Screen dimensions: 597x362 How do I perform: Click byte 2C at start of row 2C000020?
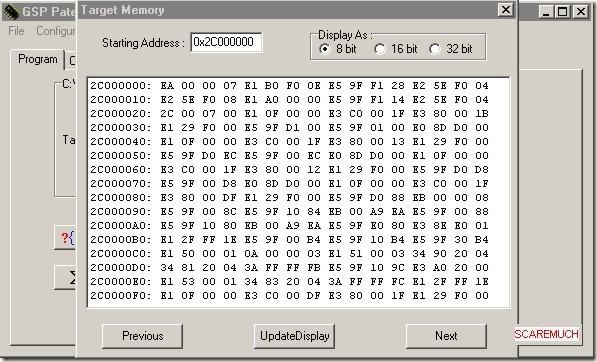coord(167,113)
